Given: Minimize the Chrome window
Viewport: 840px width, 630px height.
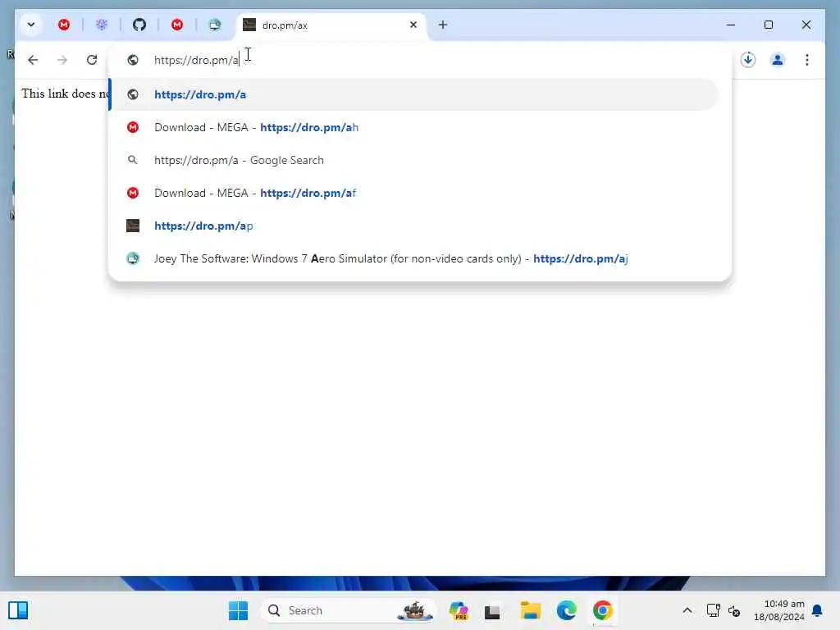Looking at the screenshot, I should click(731, 25).
